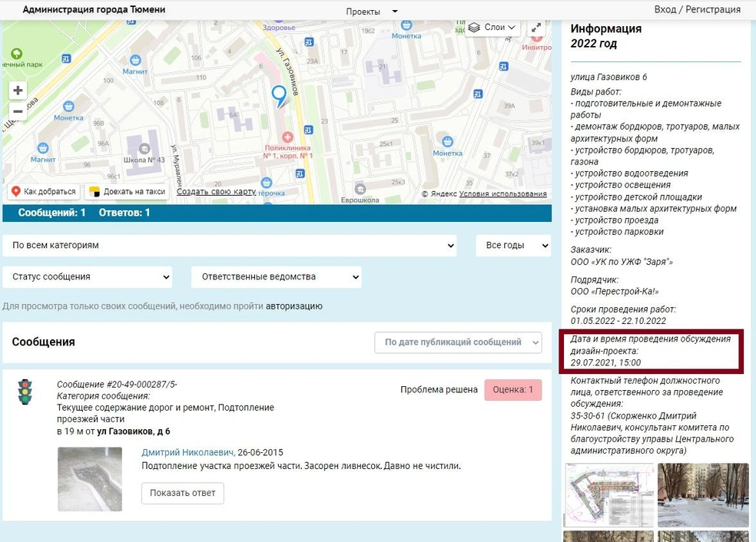Image resolution: width=756 pixels, height=542 pixels.
Task: Click the Как добраться button
Action: (44, 191)
